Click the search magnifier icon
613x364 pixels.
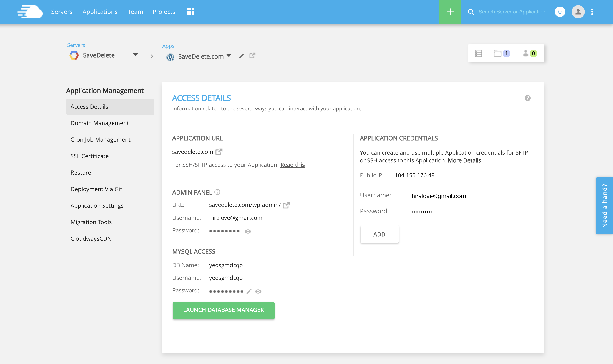click(471, 12)
